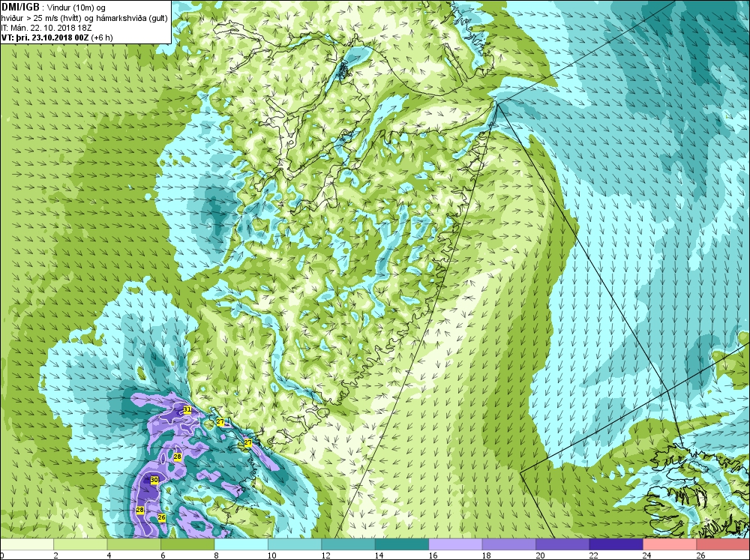Click the 'Vindur (10m) og' header text
The height and width of the screenshot is (560, 750).
(76, 7)
